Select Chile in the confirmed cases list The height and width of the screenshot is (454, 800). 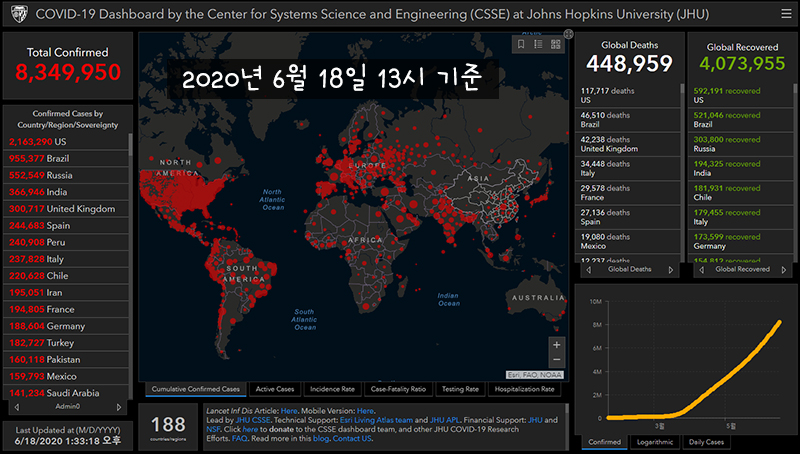[x=66, y=276]
